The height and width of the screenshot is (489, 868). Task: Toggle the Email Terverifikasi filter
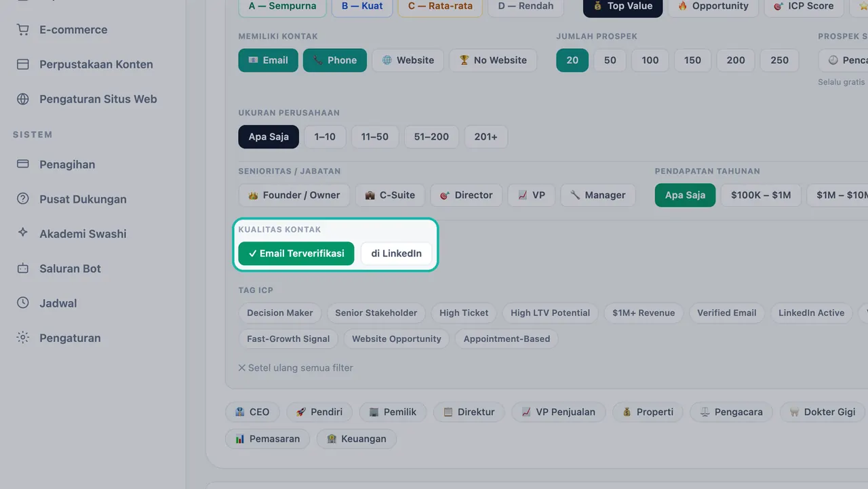pos(296,254)
